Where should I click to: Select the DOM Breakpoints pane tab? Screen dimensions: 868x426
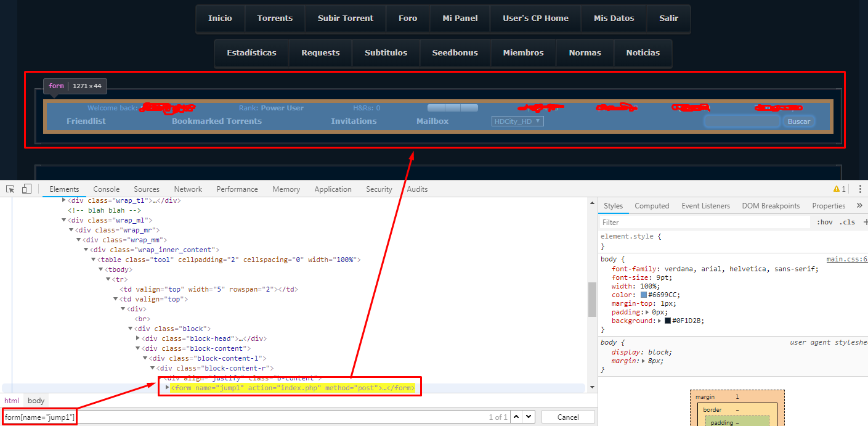click(x=771, y=206)
